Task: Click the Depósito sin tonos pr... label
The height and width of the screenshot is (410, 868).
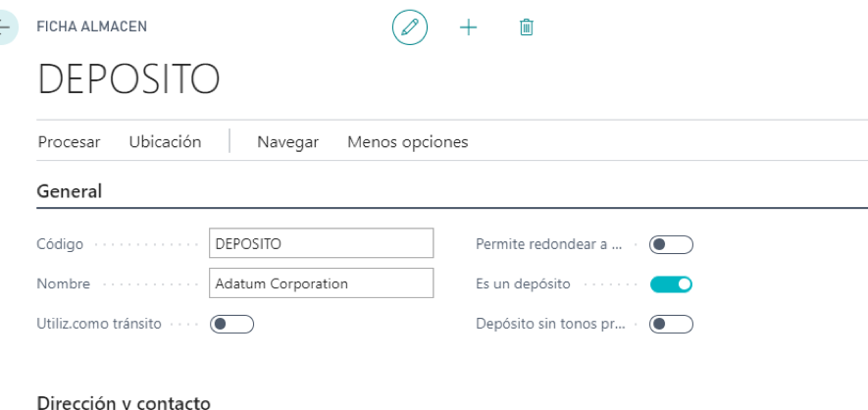Action: point(551,324)
